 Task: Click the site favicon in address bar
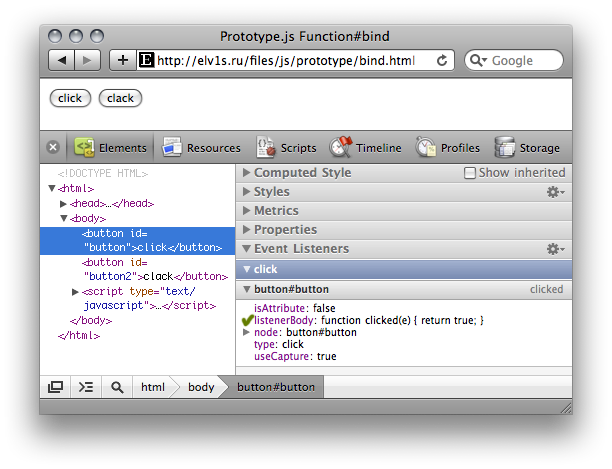pyautogui.click(x=146, y=60)
